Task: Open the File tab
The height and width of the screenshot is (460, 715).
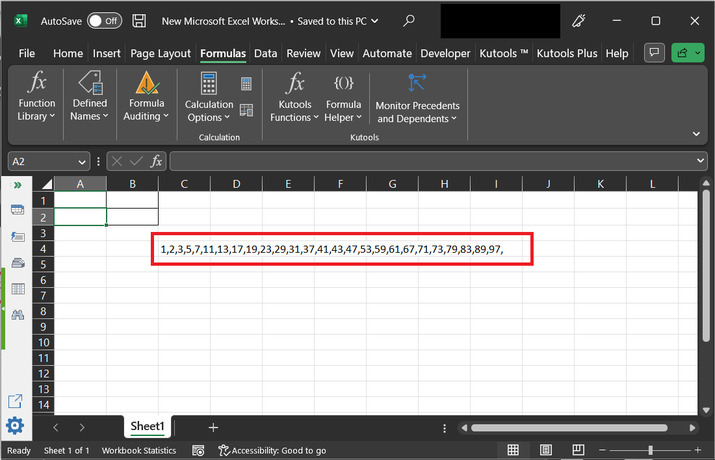Action: pos(27,53)
